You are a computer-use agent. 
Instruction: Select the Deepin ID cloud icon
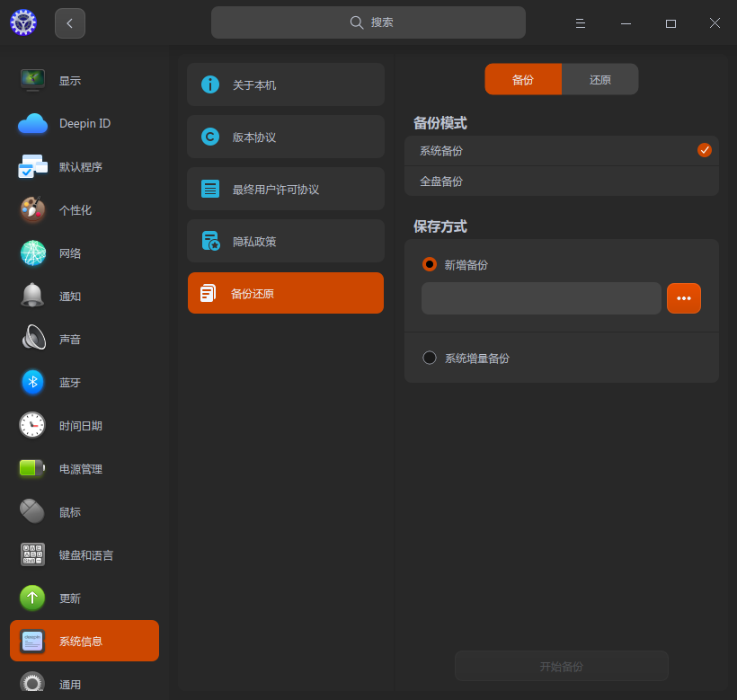pos(32,123)
